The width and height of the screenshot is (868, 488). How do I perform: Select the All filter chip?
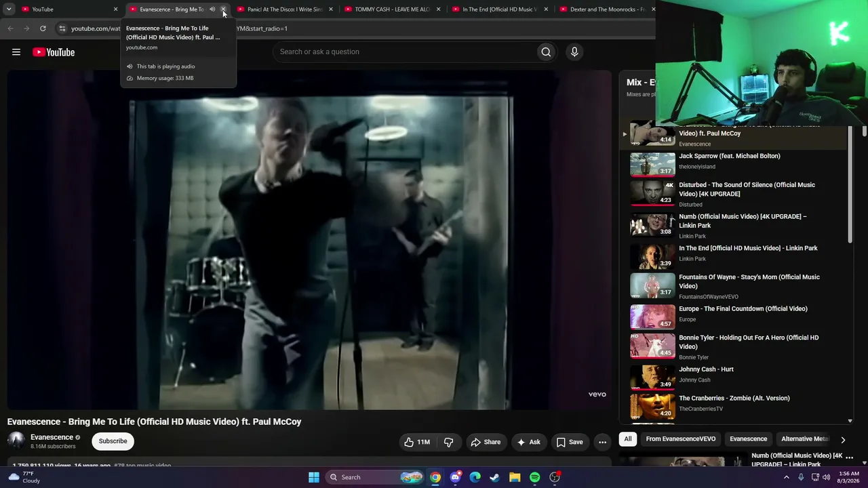coord(628,439)
